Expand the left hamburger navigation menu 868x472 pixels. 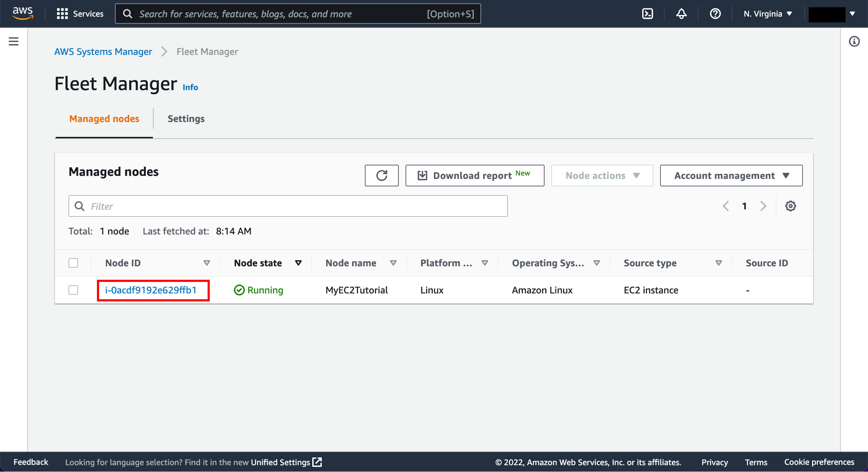13,41
